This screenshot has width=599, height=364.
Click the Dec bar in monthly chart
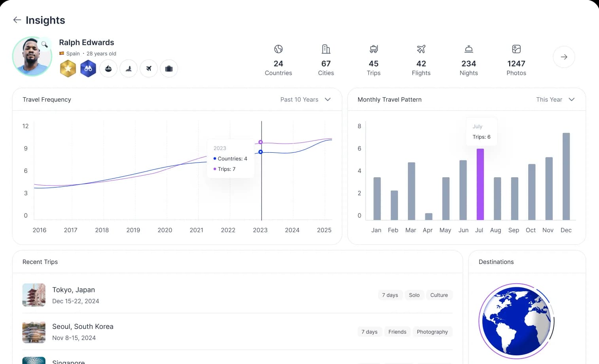[566, 176]
